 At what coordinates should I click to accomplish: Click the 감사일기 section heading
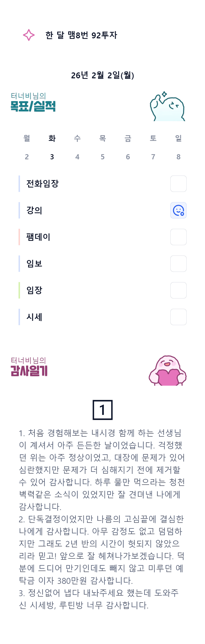[x=29, y=370]
